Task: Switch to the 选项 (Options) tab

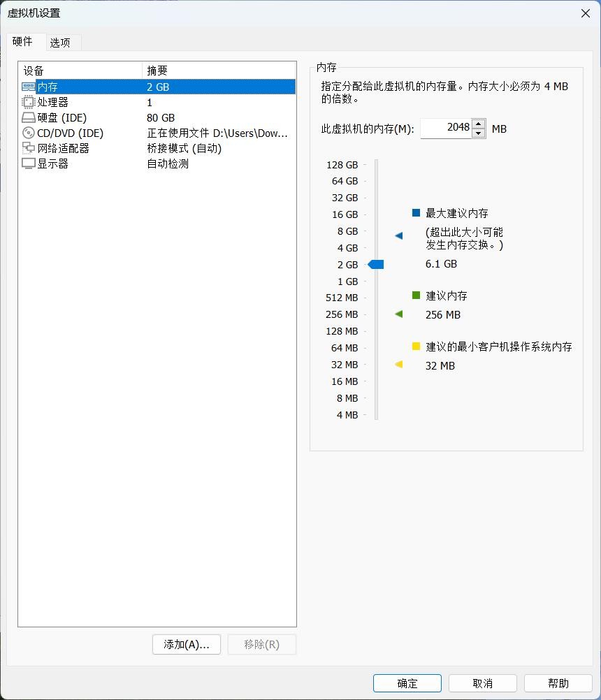Action: (60, 43)
